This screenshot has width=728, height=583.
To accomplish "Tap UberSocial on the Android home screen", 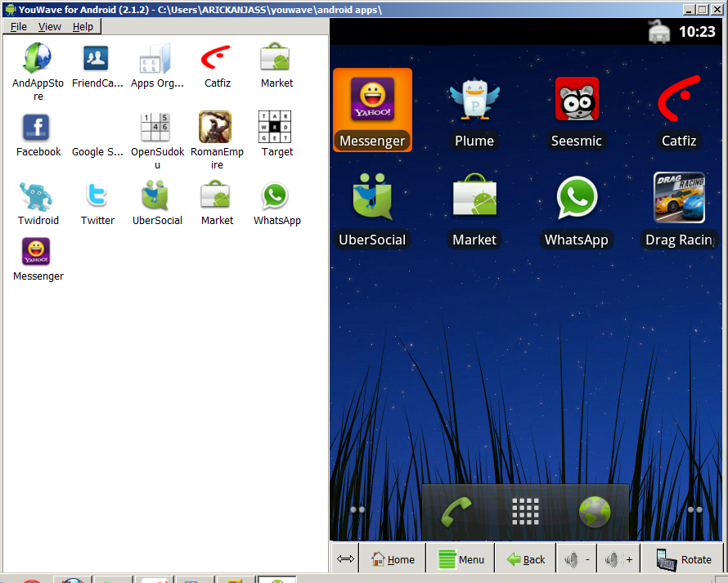I will pos(372,210).
